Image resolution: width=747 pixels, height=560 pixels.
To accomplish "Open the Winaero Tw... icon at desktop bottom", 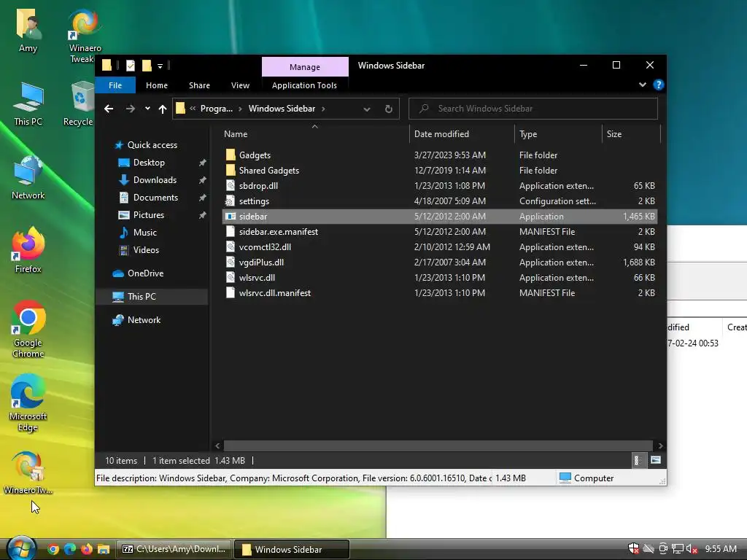I will click(28, 472).
